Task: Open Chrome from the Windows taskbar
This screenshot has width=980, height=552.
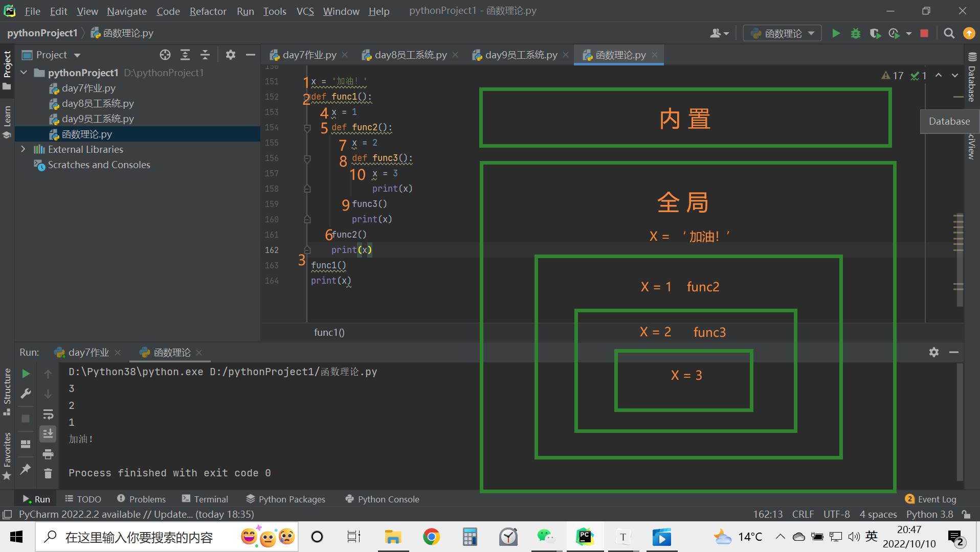Action: (431, 537)
